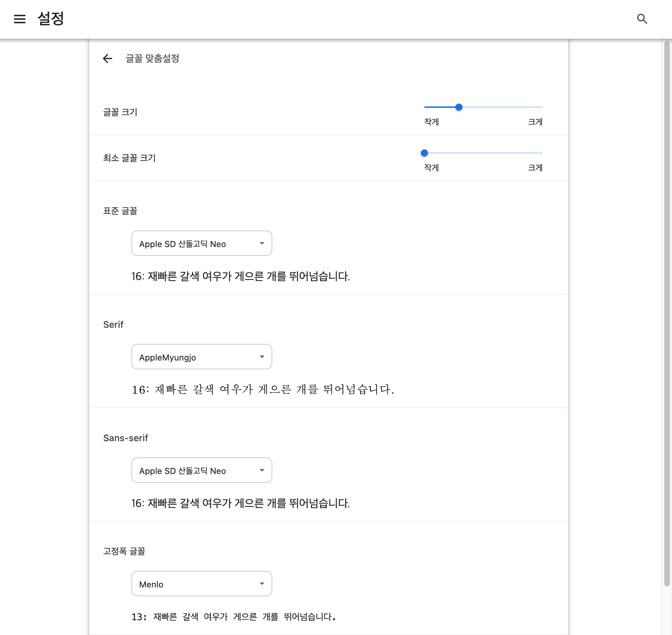Open the 고정폭 글꼴 Menlo dropdown
672x635 pixels.
pyautogui.click(x=202, y=584)
